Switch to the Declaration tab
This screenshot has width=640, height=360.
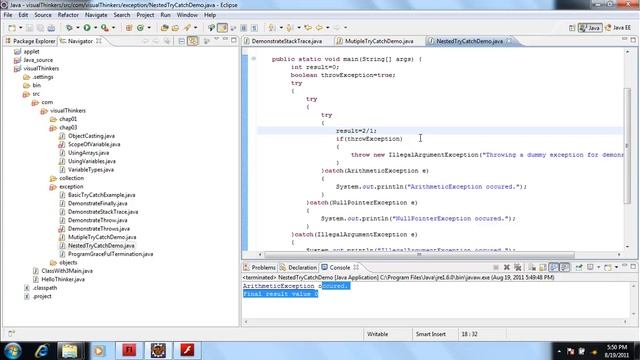(298, 267)
